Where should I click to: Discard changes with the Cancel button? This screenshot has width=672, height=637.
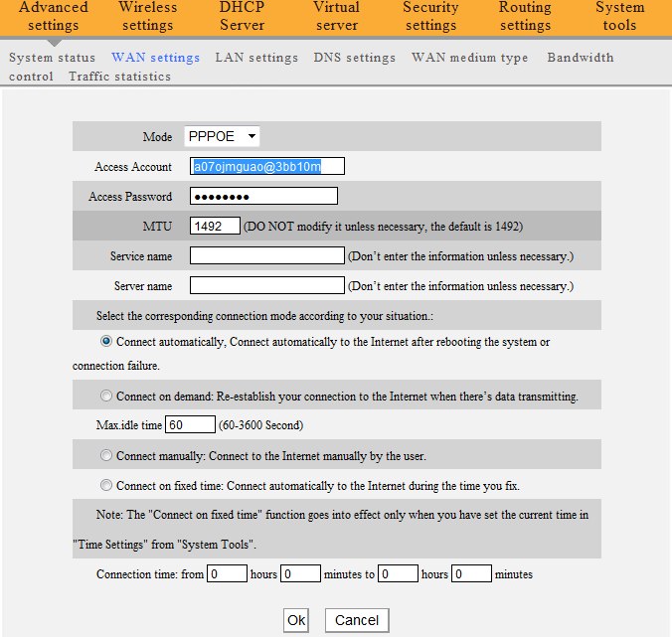click(357, 620)
